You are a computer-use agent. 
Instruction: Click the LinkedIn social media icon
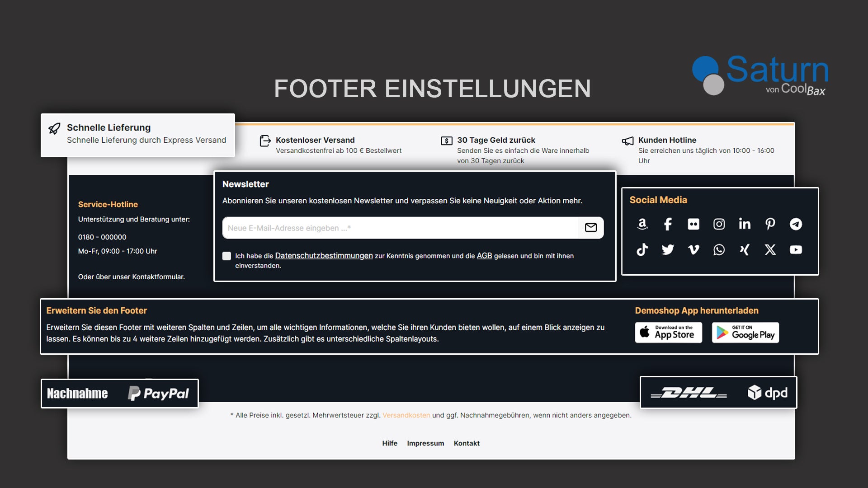pos(745,224)
